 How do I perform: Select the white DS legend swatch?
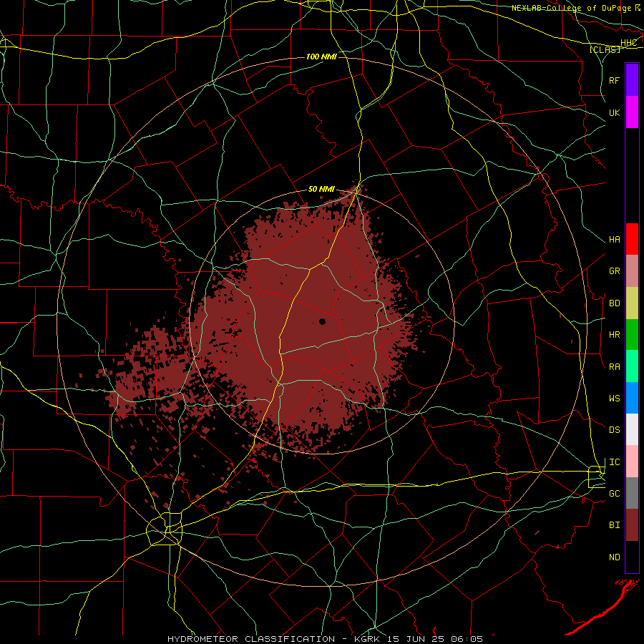point(632,429)
